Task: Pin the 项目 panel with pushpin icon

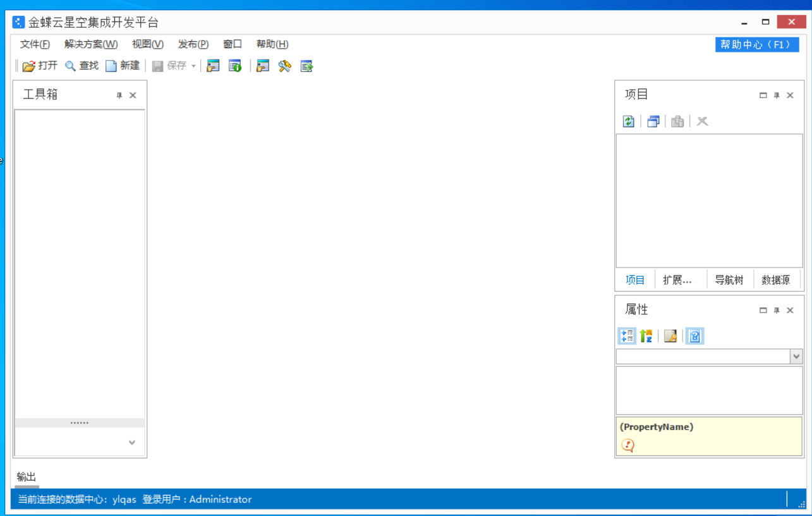Action: pos(777,95)
